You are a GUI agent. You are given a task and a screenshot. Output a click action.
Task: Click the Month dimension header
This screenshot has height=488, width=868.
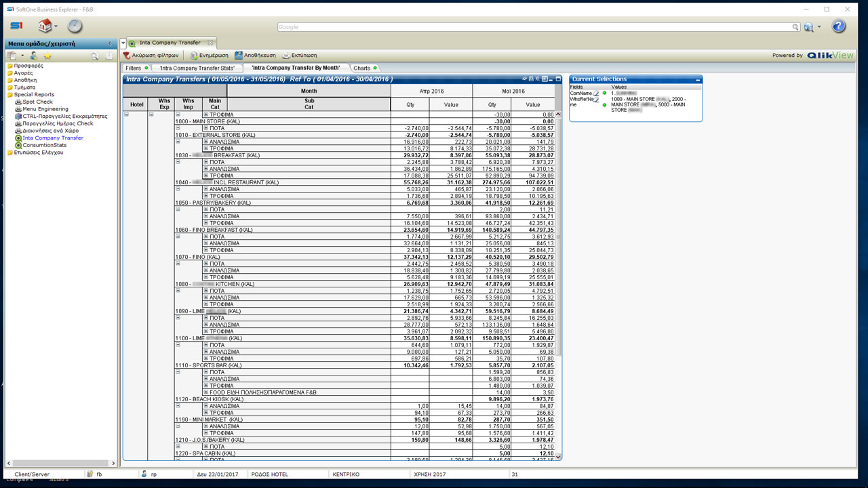309,91
